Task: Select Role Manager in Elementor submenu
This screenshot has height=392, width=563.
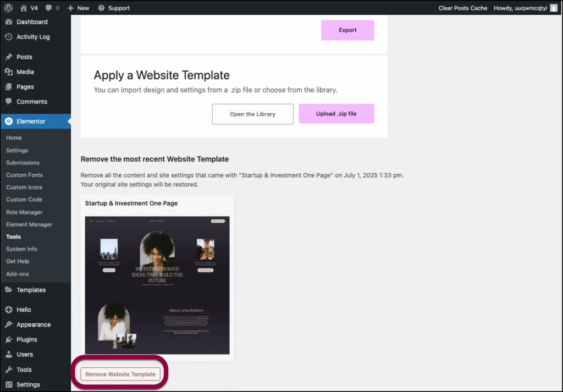Action: tap(24, 212)
